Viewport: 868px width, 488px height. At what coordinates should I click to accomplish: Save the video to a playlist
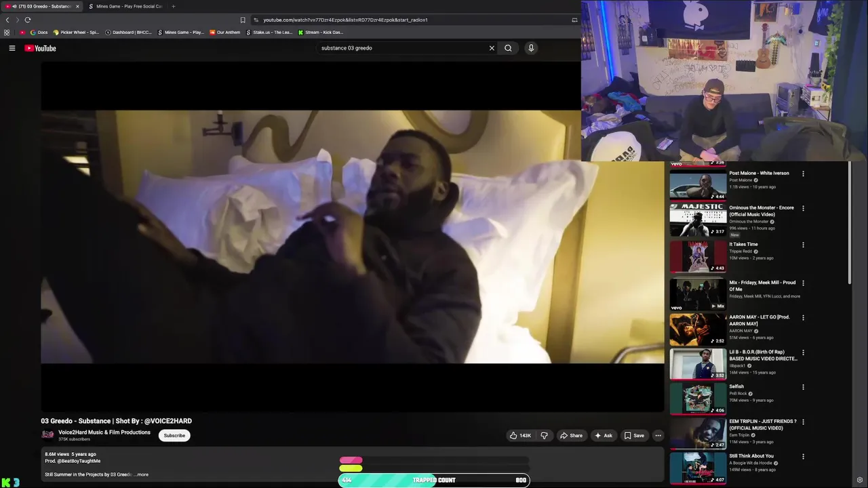(635, 436)
